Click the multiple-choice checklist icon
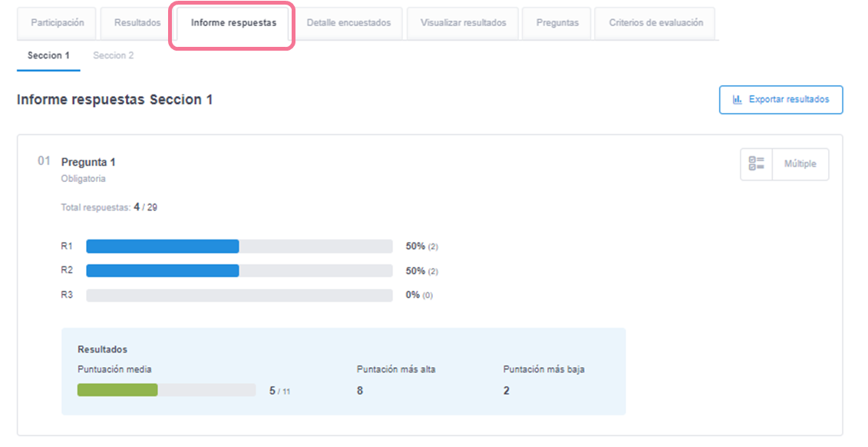The width and height of the screenshot is (868, 447). click(756, 164)
